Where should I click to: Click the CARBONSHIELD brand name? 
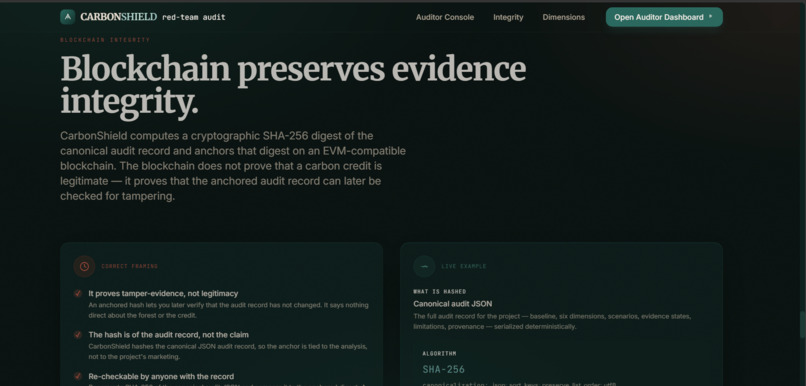118,17
